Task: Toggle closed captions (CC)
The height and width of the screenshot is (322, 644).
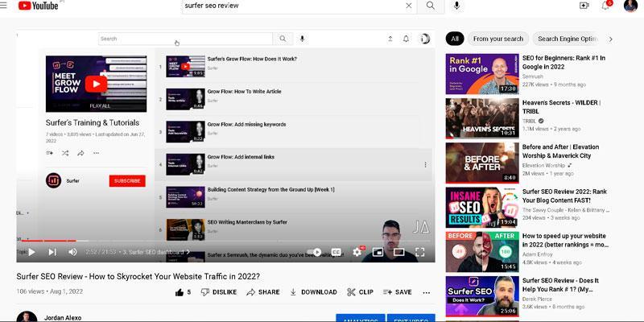Action: click(336, 252)
